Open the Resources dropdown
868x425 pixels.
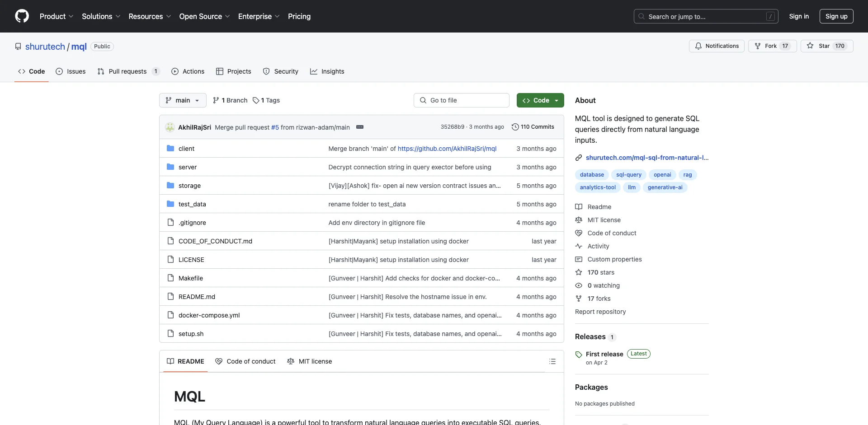tap(150, 16)
